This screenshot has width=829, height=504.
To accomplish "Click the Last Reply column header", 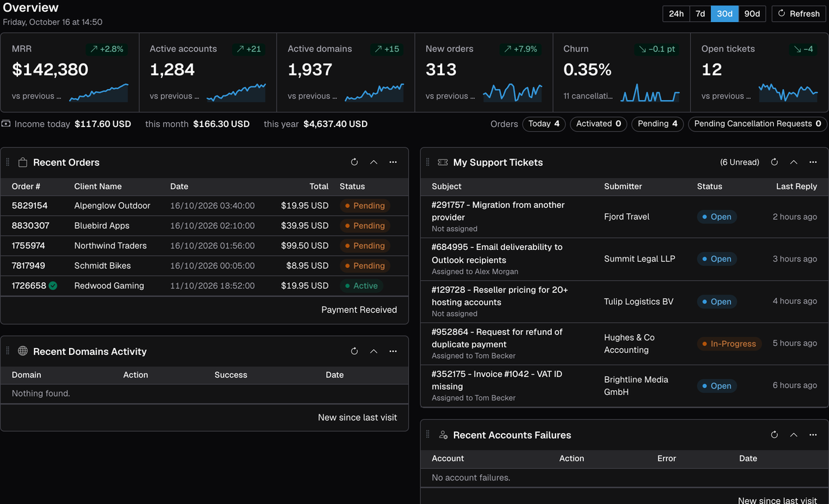I will click(797, 186).
